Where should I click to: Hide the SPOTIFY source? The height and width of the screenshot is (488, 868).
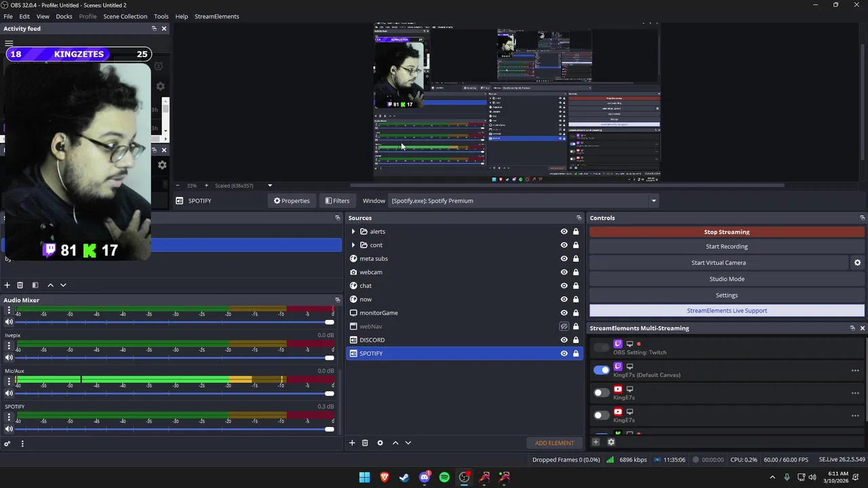coord(564,354)
